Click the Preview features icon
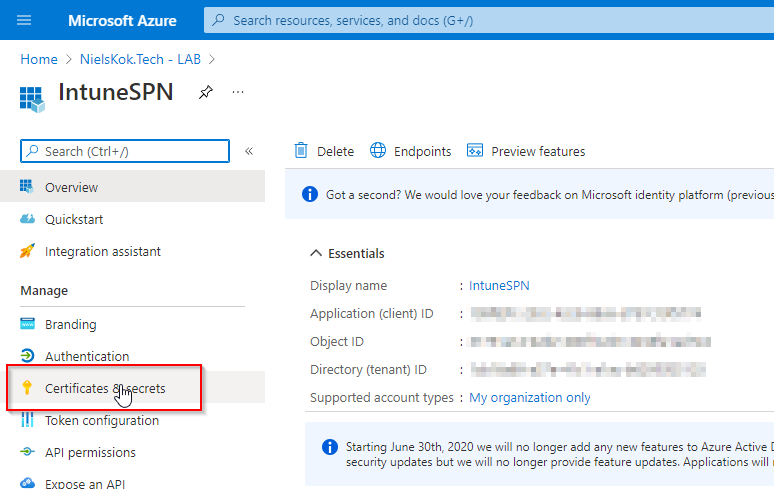The image size is (774, 489). click(x=475, y=150)
